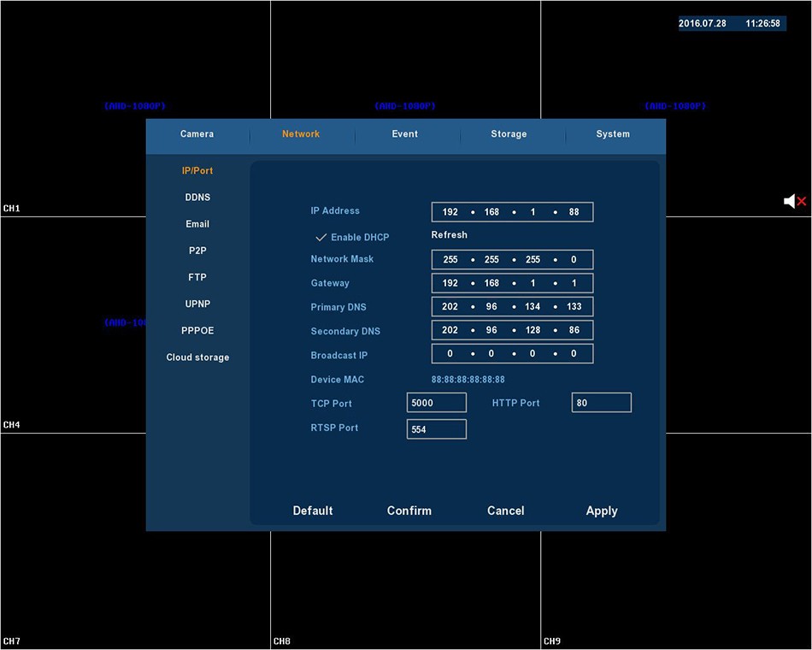Open Cloud storage settings
The height and width of the screenshot is (650, 812).
[x=197, y=357]
